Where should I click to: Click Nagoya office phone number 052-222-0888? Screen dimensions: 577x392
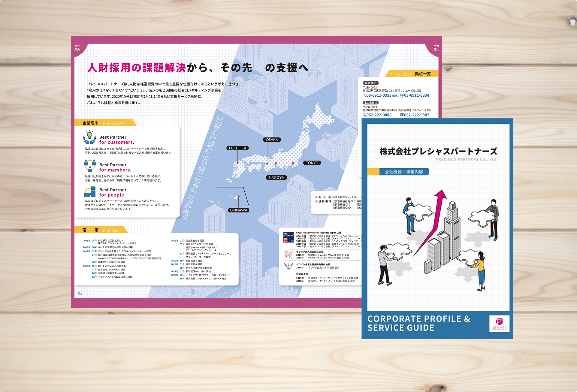(378, 115)
